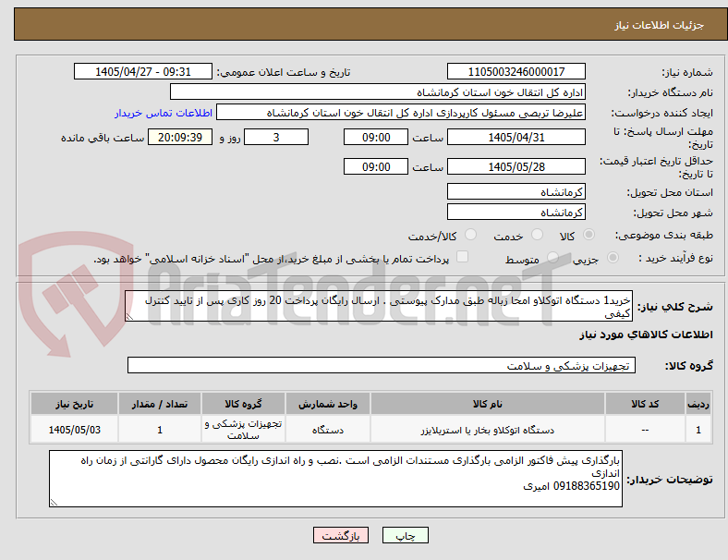728x560 pixels.
Task: Click the phone number 09188365190 امیری
Action: [571, 486]
